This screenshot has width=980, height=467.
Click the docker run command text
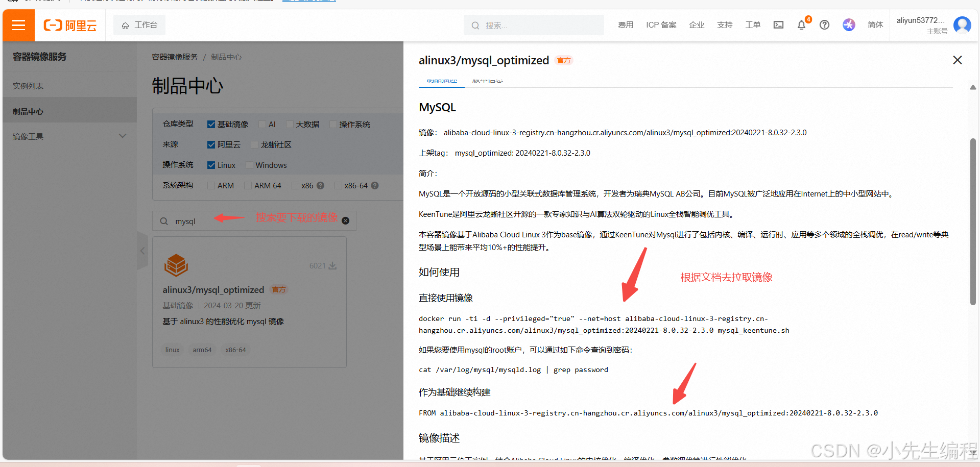(x=604, y=325)
